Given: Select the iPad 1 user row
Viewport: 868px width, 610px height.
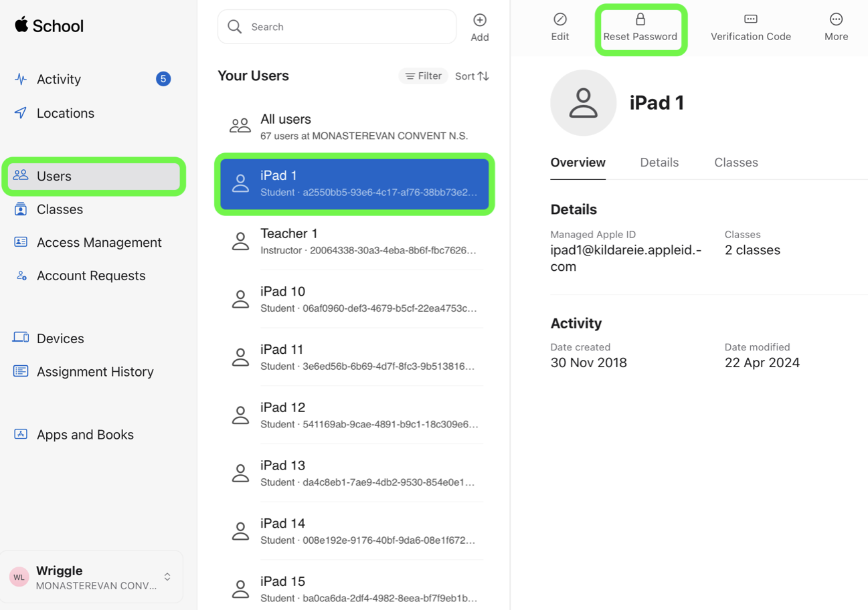Looking at the screenshot, I should (x=355, y=184).
